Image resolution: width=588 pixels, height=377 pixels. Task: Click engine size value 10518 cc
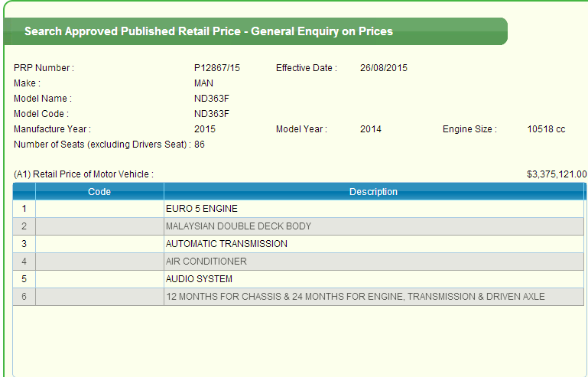coord(546,129)
